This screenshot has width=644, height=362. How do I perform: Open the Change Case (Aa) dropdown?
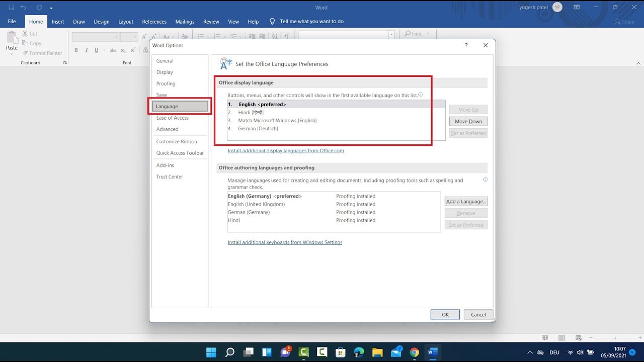click(168, 37)
